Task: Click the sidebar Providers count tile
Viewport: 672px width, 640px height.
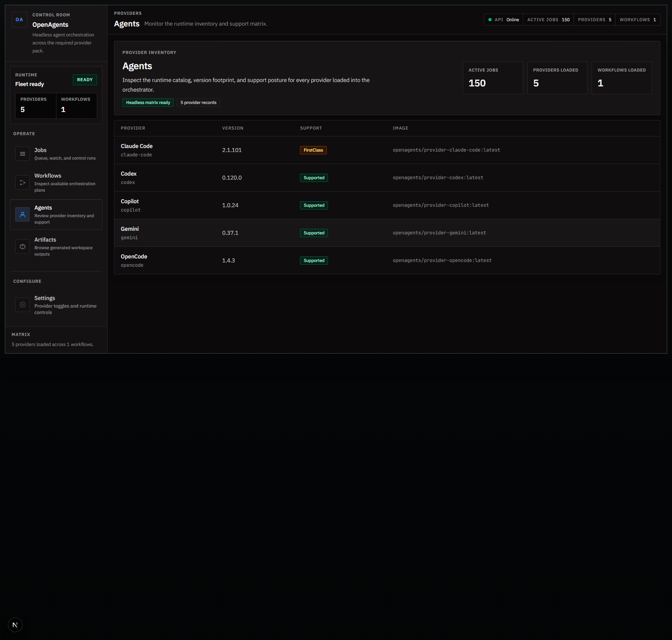Action: coord(36,106)
